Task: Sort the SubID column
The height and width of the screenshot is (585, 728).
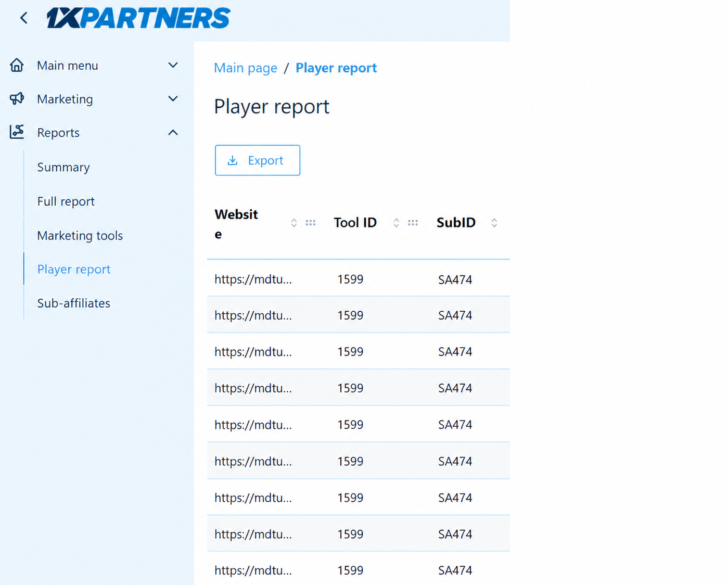Action: pos(494,223)
